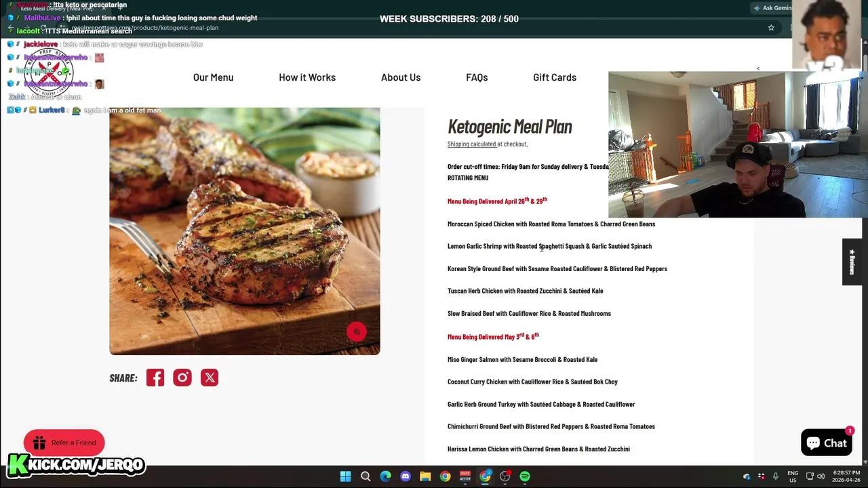Click 'Korean Style Ground Beef' menu line

557,268
